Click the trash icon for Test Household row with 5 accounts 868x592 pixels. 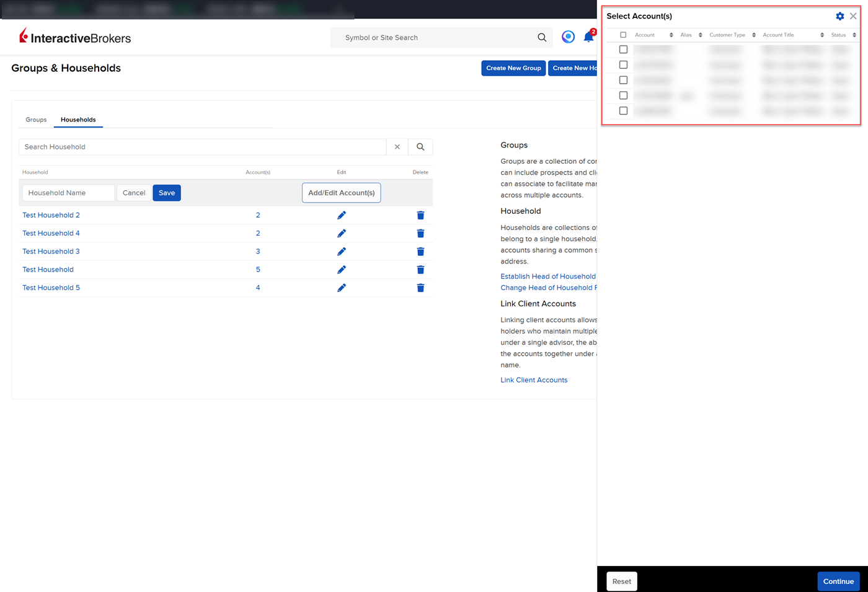(420, 270)
